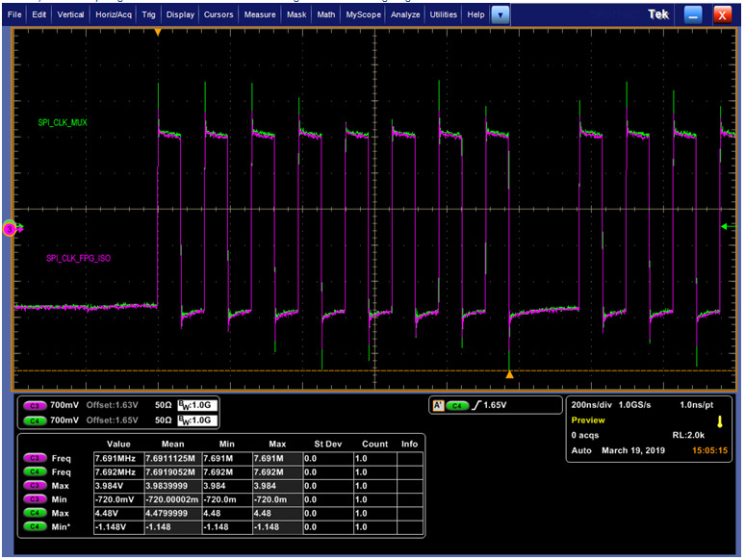Open the Measure menu
Viewport: 745px width, 560px height.
(x=259, y=15)
